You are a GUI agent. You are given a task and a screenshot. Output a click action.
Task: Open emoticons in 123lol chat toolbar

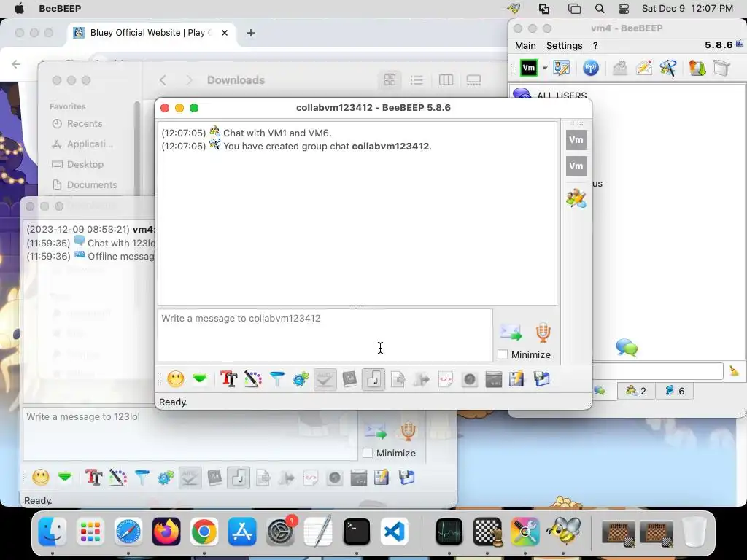pos(41,477)
